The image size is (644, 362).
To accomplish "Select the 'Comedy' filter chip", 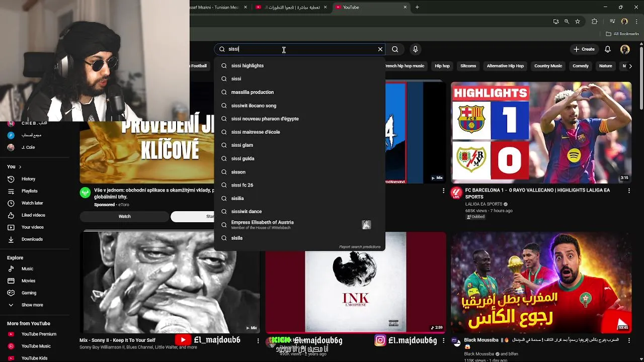I will 581,66.
